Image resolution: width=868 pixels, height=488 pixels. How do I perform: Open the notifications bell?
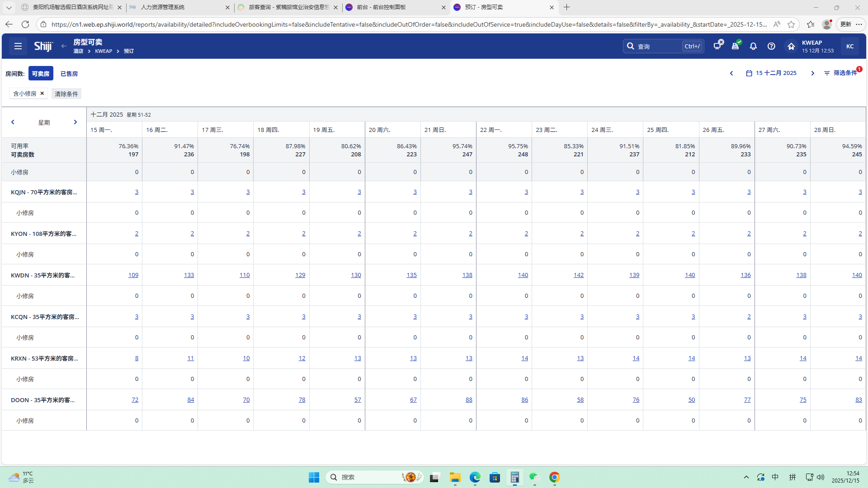coord(753,46)
